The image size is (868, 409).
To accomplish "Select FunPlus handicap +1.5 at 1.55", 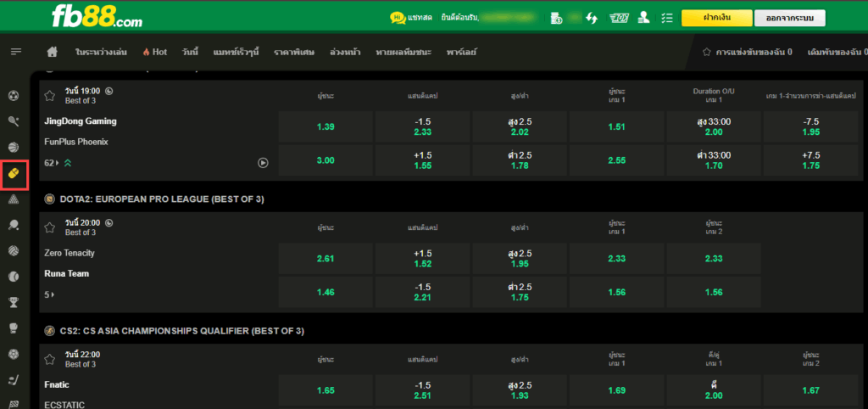I will (422, 160).
